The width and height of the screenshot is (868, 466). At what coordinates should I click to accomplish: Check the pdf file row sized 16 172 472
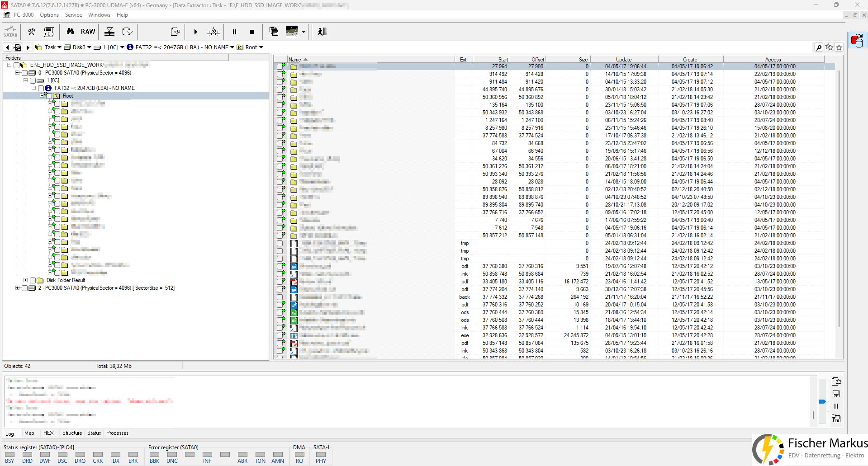click(280, 282)
